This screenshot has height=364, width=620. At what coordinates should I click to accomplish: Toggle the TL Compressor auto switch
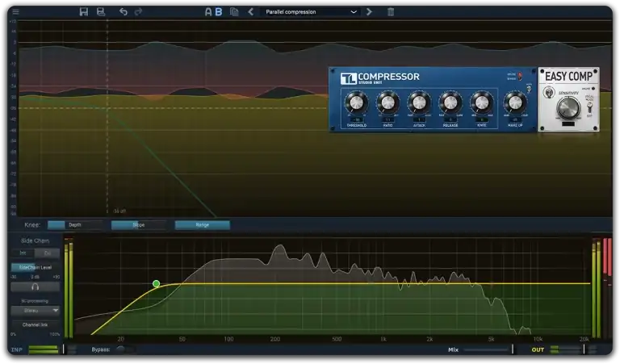(x=529, y=90)
